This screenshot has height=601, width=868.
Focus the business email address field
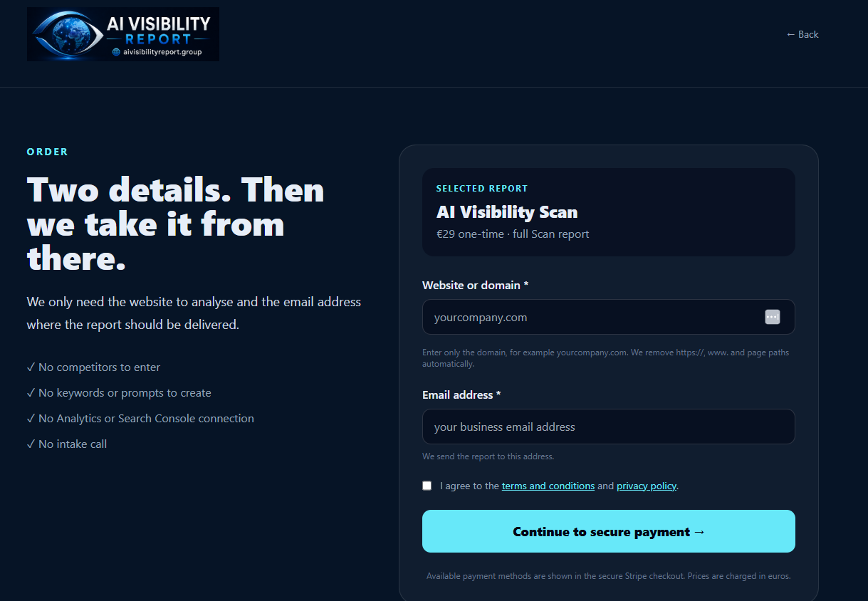point(609,427)
